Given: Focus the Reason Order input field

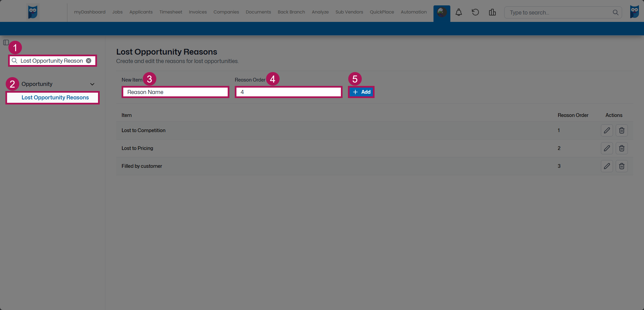Looking at the screenshot, I should click(x=288, y=92).
